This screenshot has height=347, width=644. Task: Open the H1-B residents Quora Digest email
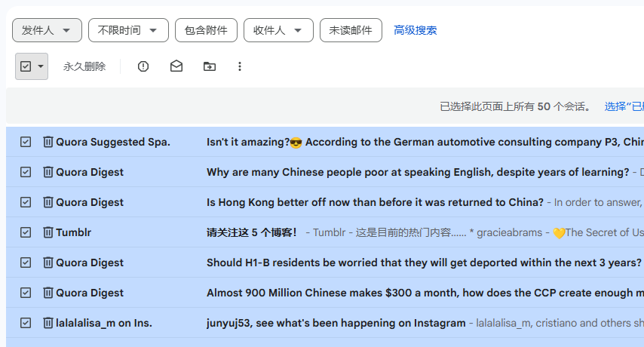click(422, 263)
